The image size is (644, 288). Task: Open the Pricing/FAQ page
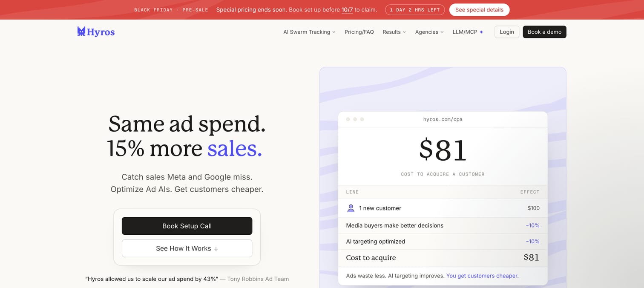(x=359, y=32)
